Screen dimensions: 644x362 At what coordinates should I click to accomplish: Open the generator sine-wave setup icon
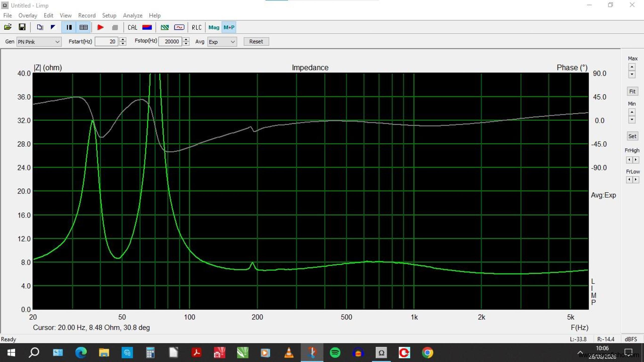[x=179, y=27]
